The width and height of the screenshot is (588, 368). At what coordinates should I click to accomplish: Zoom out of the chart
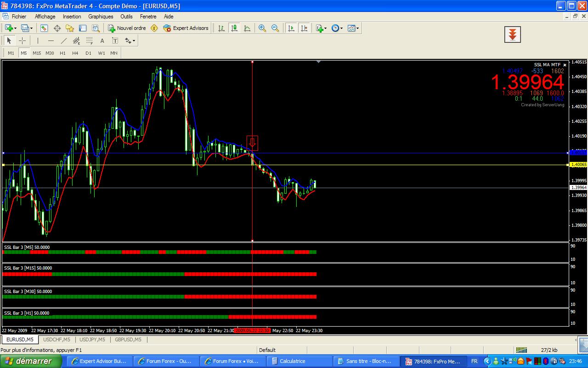(275, 28)
